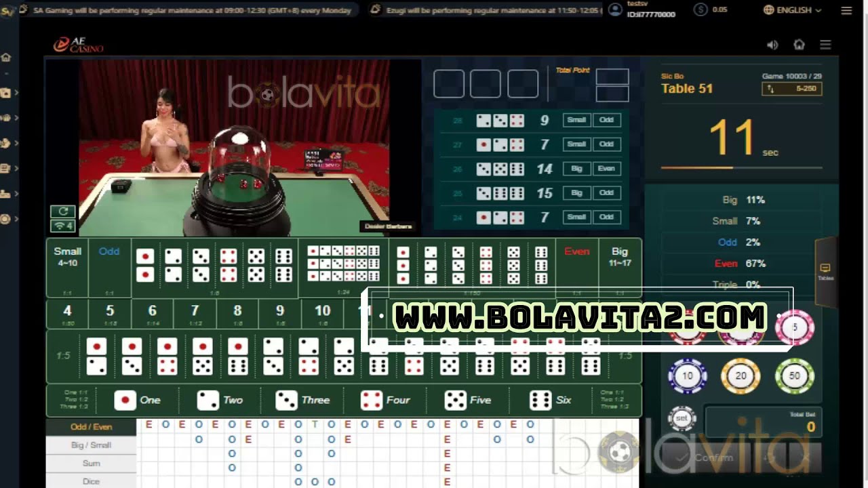Screen dimensions: 868x488
Task: Bet on single die Four
Action: point(385,401)
